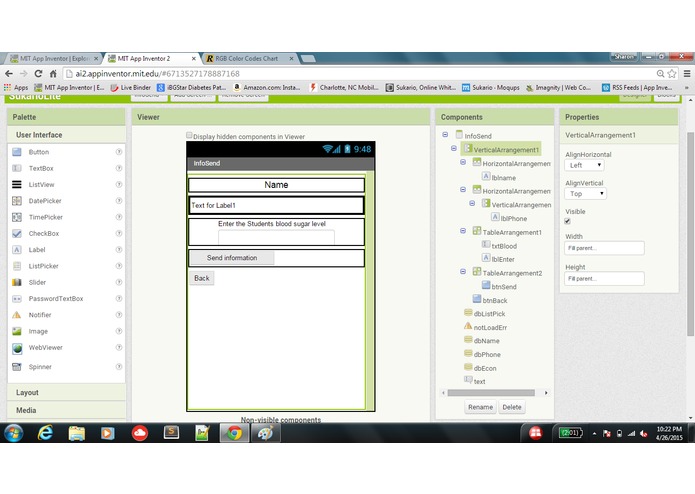The image size is (695, 494).
Task: Collapse VerticalArrangement containing lblPhone
Action: (x=472, y=203)
